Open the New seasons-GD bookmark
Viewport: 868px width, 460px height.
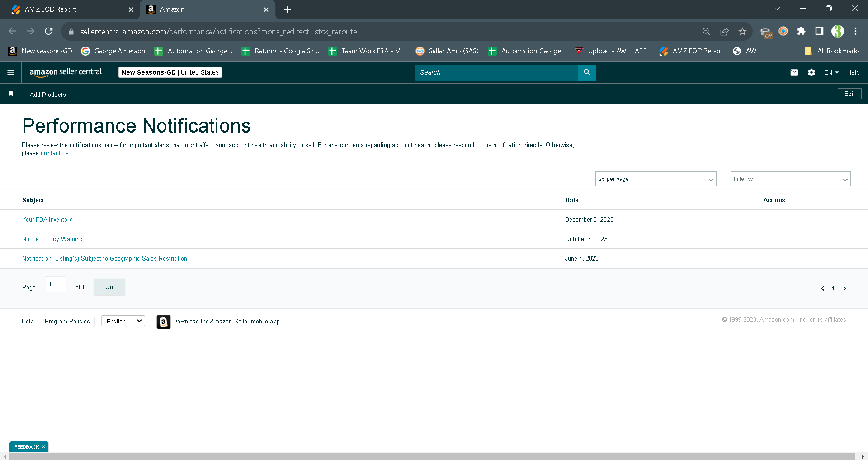(40, 51)
